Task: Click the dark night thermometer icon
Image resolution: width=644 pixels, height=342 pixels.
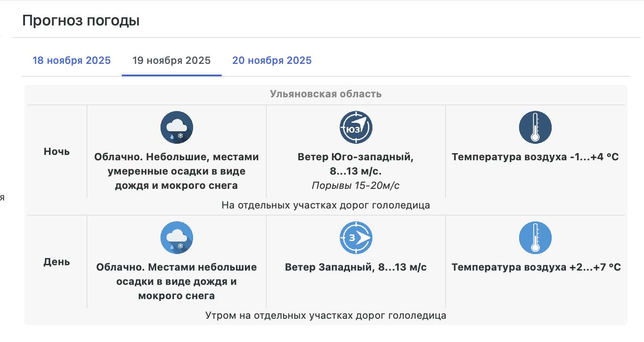Action: (535, 128)
